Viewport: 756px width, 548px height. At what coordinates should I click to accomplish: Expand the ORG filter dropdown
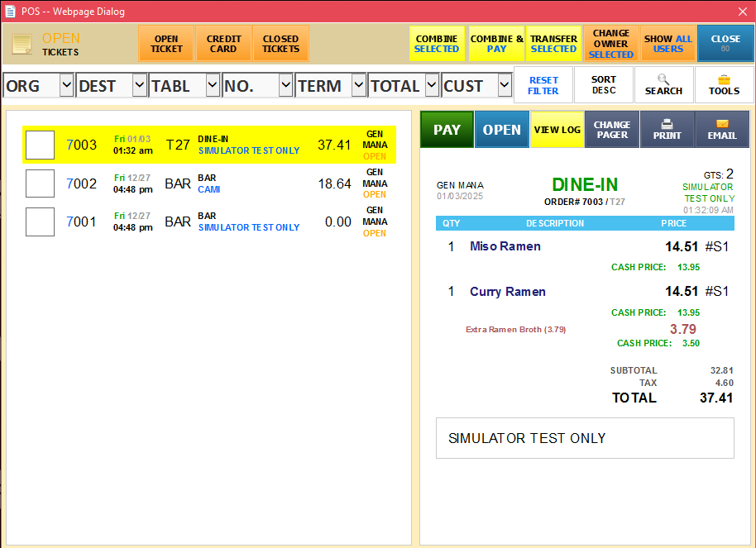pyautogui.click(x=66, y=85)
